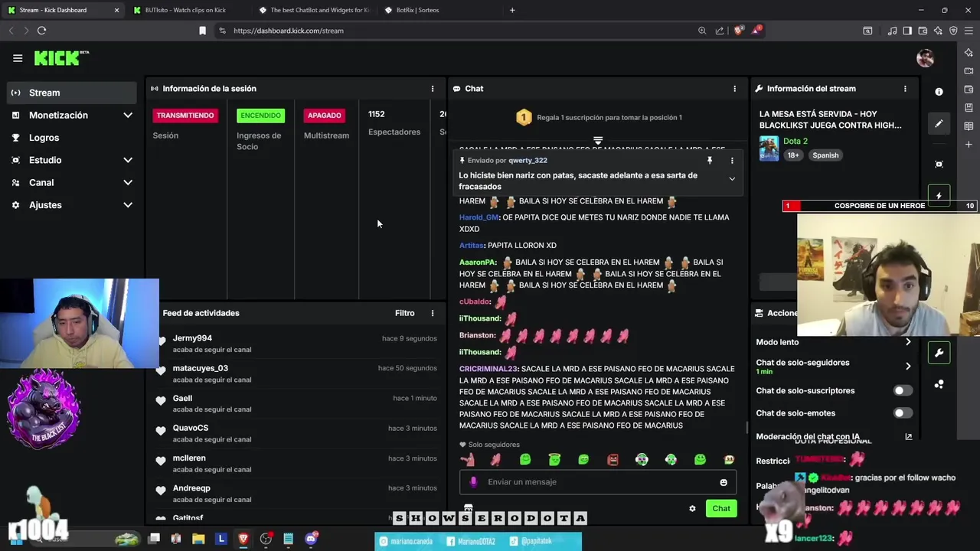Open the hamburger menu beside the Kick logo

tap(18, 58)
